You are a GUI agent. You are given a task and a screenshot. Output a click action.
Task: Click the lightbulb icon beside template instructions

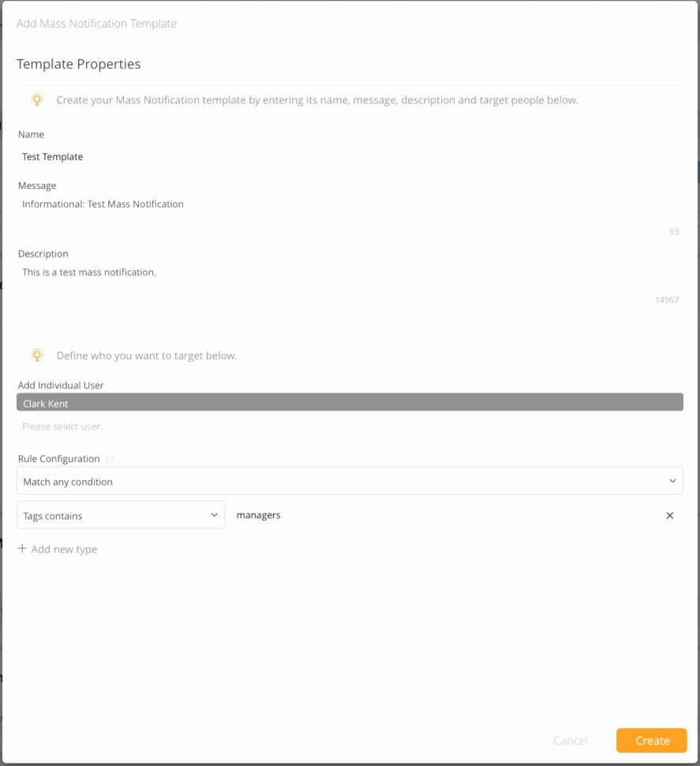pos(37,100)
